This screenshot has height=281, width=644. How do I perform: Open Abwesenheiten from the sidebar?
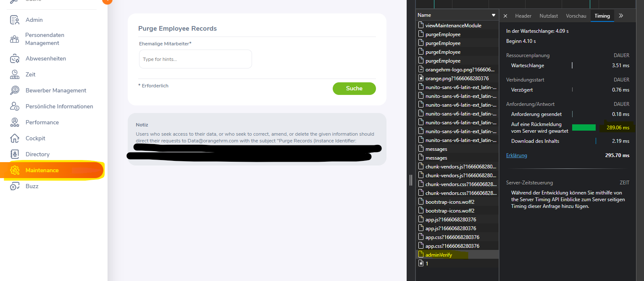tap(14, 58)
